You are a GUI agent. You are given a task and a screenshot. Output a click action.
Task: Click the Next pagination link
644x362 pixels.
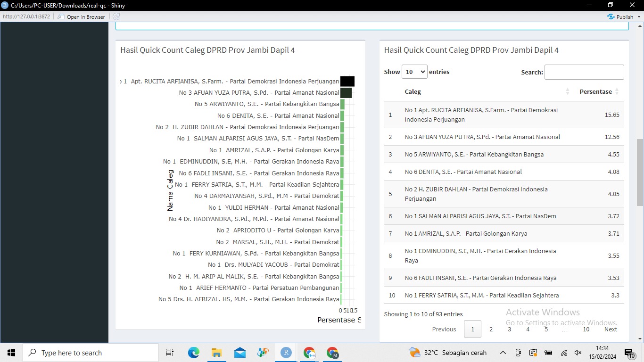point(611,329)
